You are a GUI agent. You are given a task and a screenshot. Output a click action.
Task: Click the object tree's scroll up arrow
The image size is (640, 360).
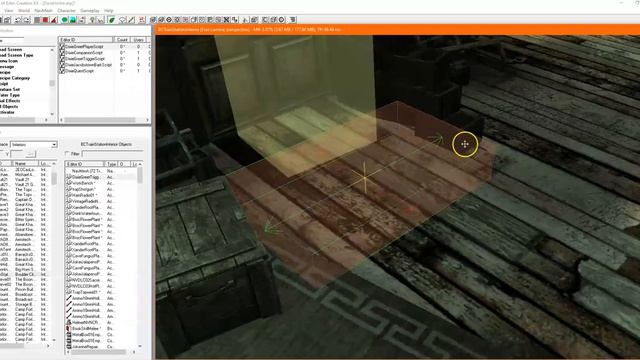coord(52,49)
